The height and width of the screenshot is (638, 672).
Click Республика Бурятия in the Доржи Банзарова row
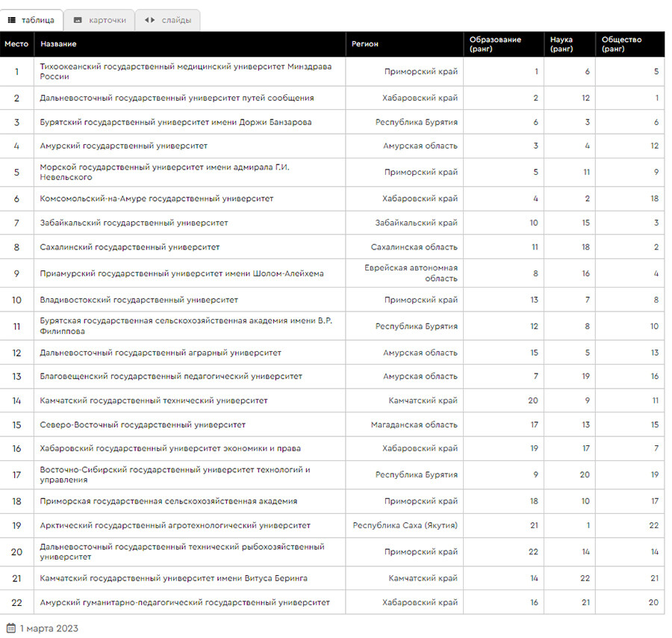tap(417, 123)
